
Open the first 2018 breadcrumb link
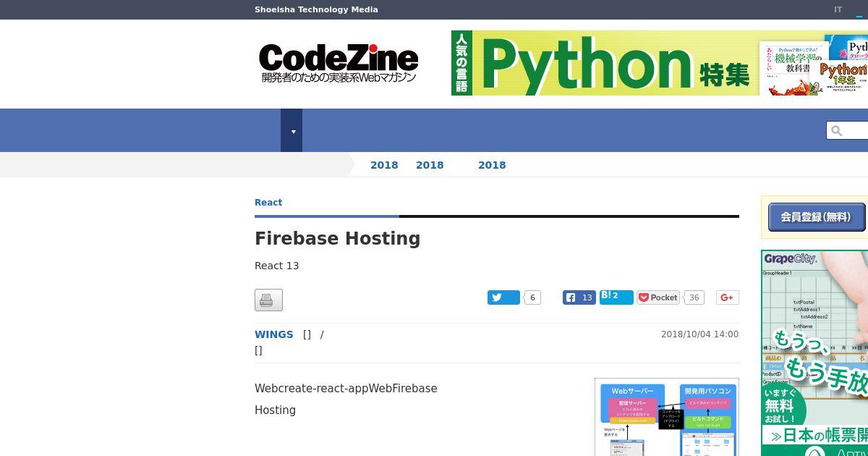pyautogui.click(x=384, y=165)
